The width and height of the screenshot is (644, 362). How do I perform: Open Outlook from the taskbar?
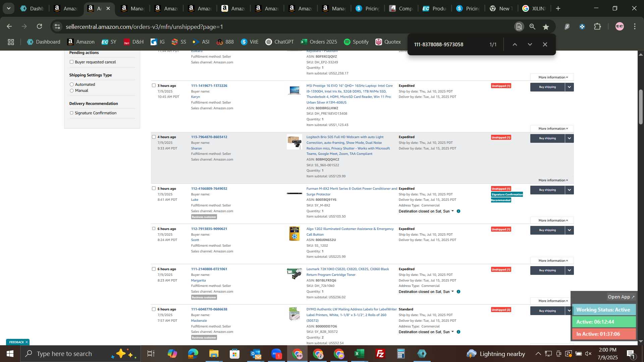[256, 354]
